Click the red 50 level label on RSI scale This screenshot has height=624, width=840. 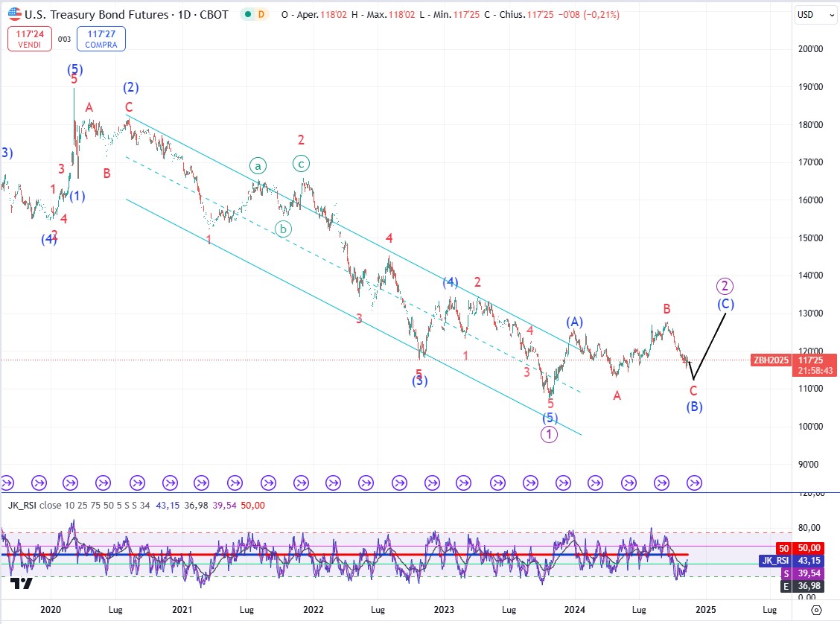point(783,548)
